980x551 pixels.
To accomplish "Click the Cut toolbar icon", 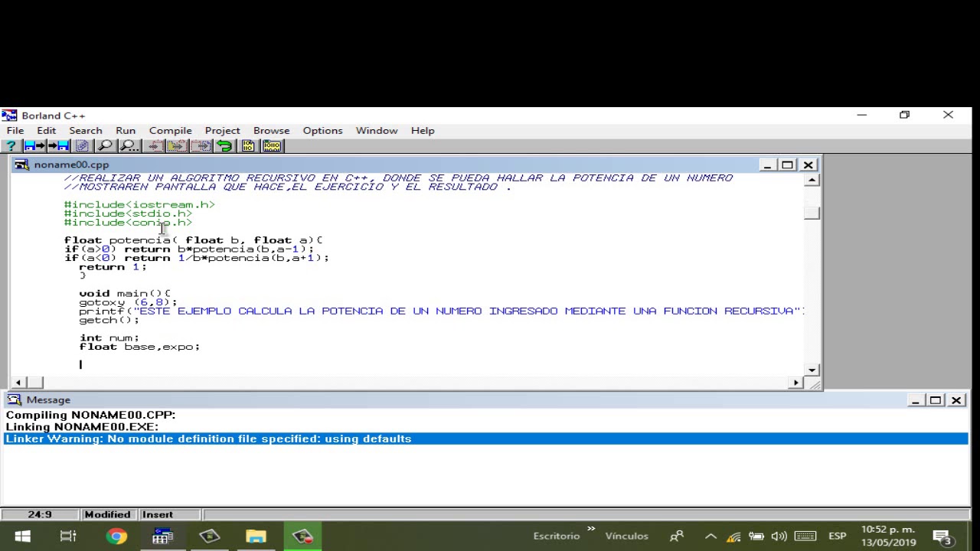I will click(x=154, y=145).
